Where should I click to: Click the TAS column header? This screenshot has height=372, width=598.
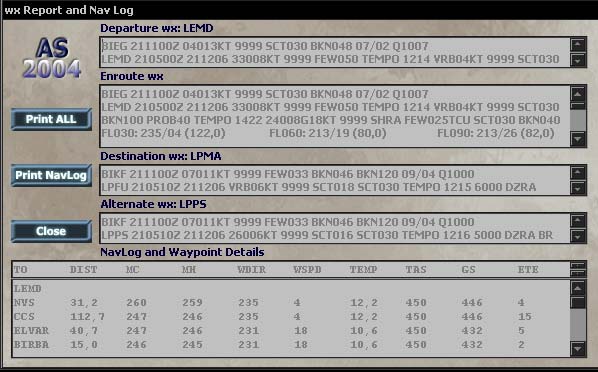pyautogui.click(x=416, y=270)
